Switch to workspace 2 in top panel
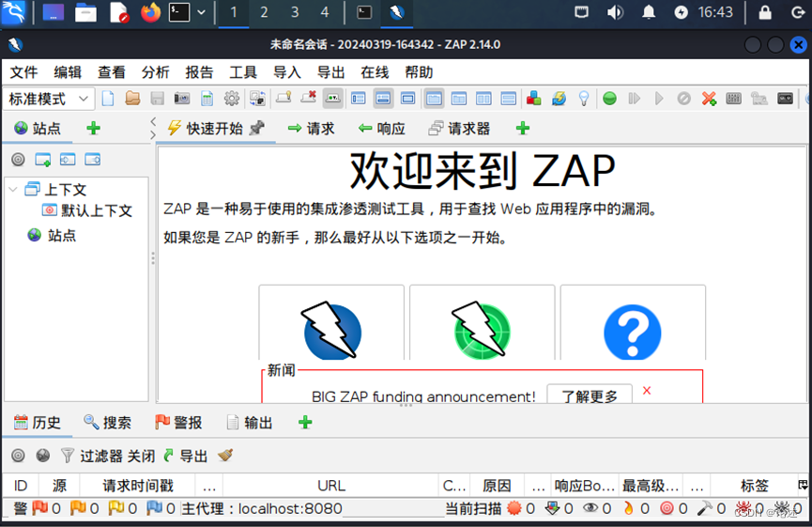 [264, 12]
